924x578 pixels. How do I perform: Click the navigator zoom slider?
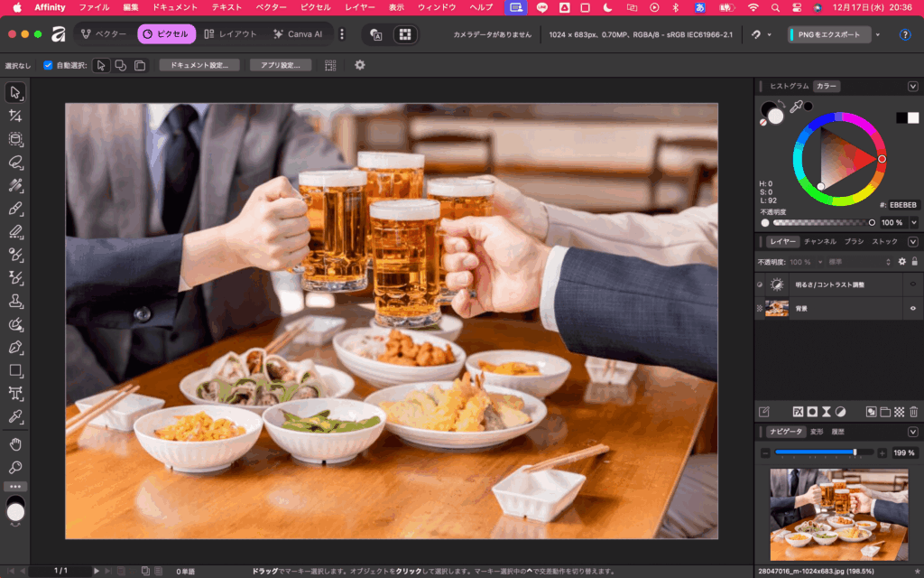click(819, 452)
